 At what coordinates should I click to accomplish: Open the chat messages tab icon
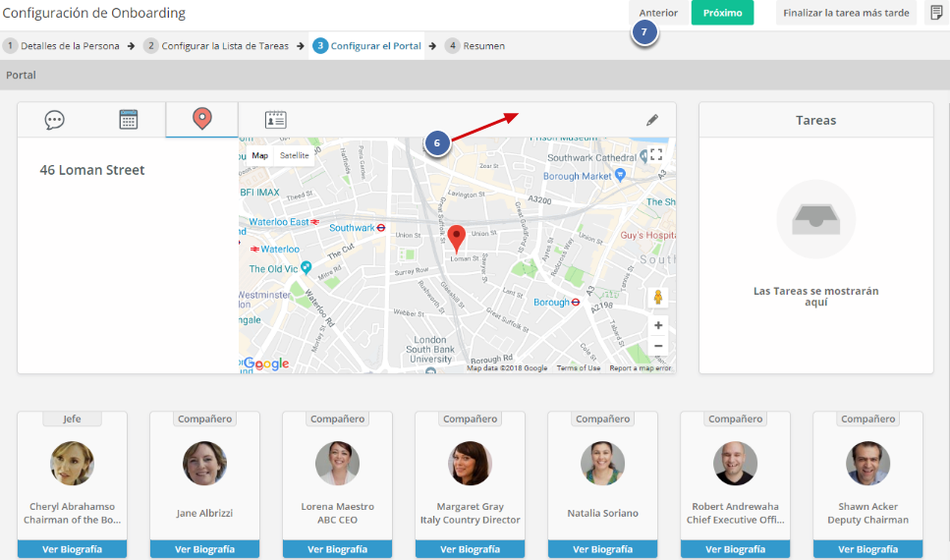[x=55, y=120]
